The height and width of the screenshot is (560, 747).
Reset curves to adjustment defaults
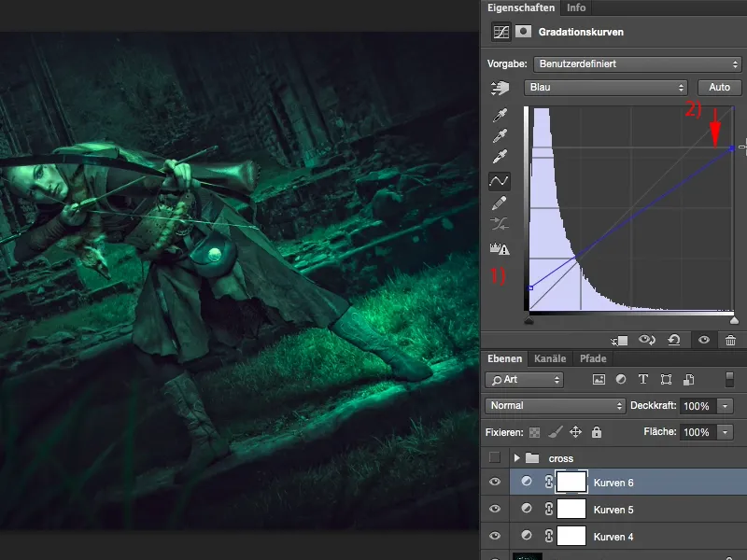tap(674, 340)
